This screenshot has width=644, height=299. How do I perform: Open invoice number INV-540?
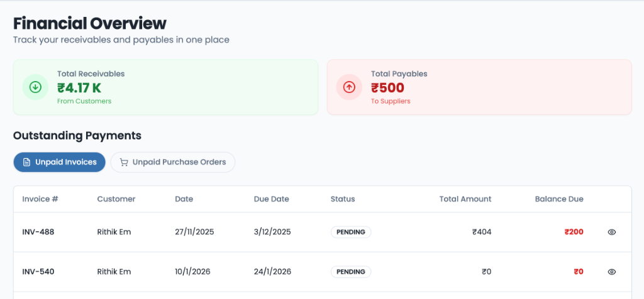click(38, 272)
